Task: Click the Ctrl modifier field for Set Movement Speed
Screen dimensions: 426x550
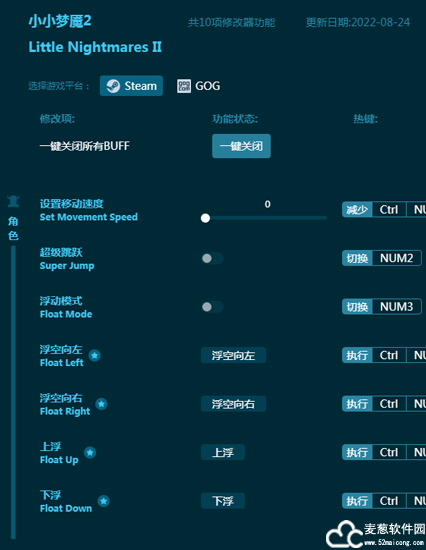Action: (389, 209)
